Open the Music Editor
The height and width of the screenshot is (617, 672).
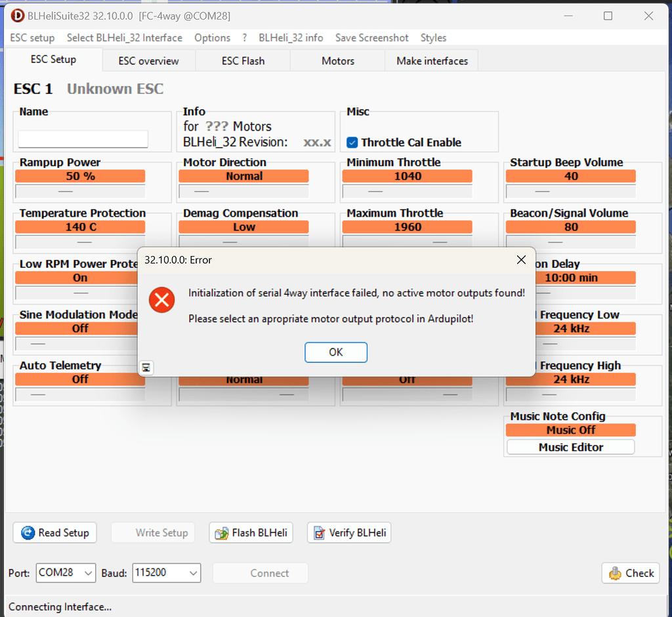[570, 447]
